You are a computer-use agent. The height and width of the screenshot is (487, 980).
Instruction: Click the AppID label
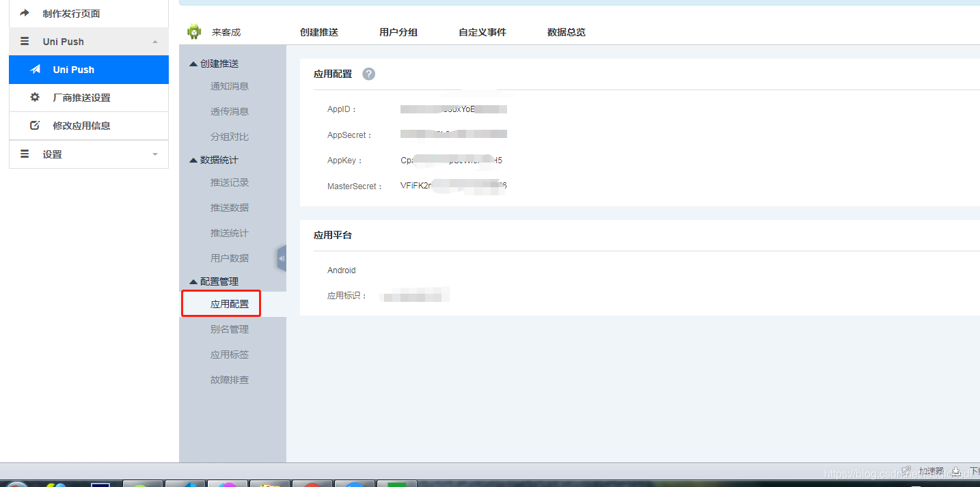pos(342,109)
